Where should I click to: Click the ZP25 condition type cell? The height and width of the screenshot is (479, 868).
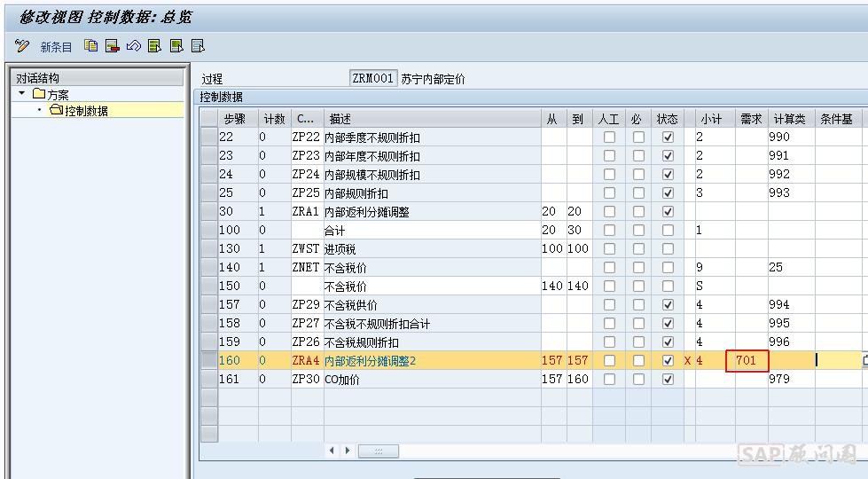(308, 192)
